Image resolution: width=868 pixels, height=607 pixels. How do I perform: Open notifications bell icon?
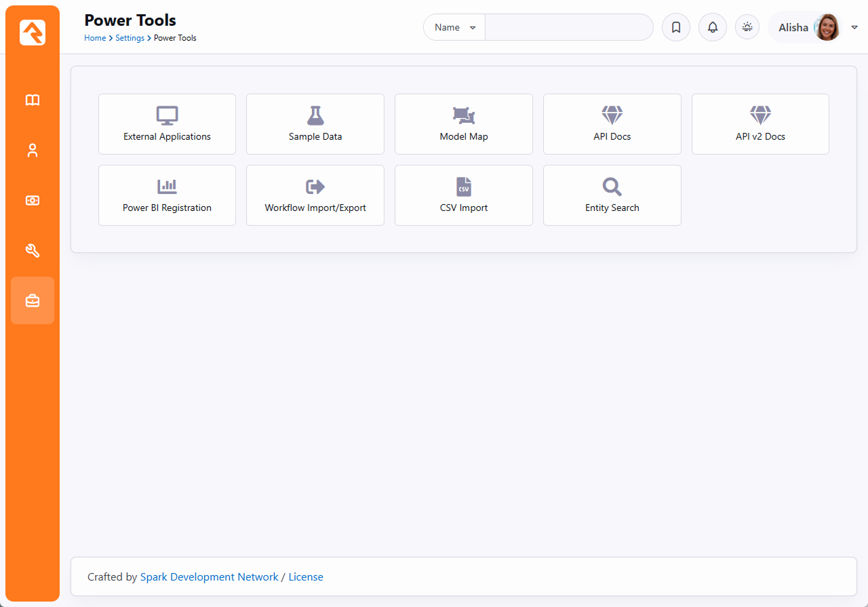[x=712, y=28]
